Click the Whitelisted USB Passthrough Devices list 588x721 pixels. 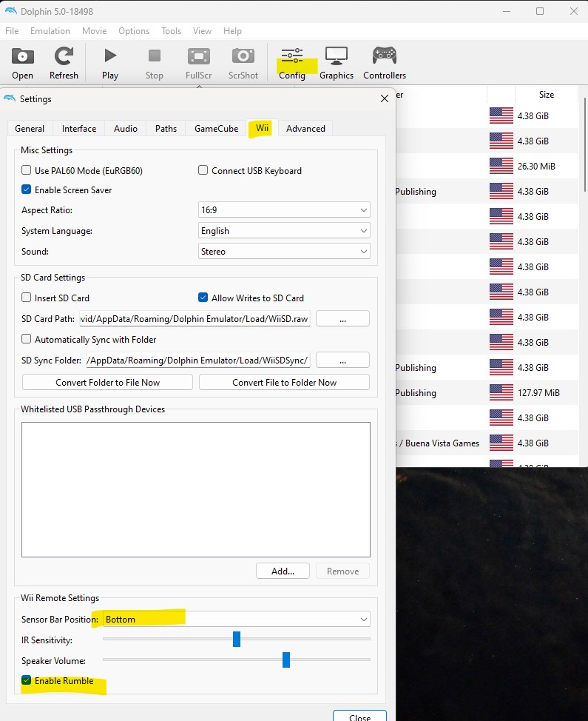[x=196, y=490]
